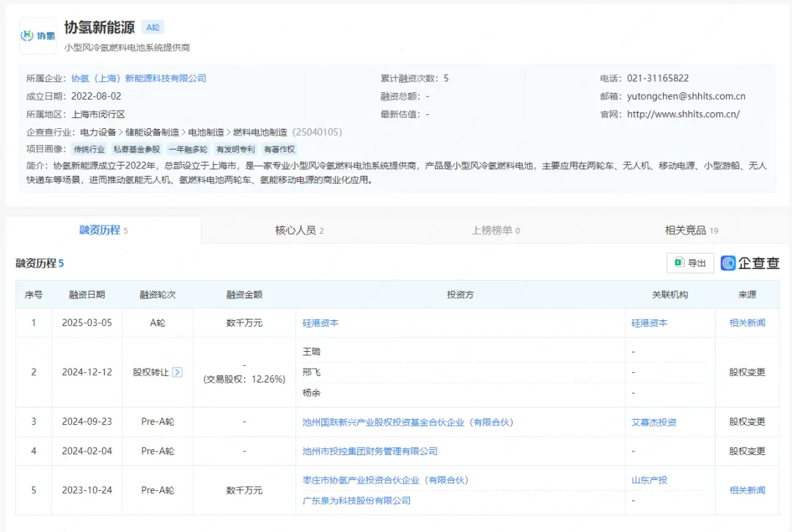Switch to the 相关竞品 tab

pyautogui.click(x=691, y=231)
